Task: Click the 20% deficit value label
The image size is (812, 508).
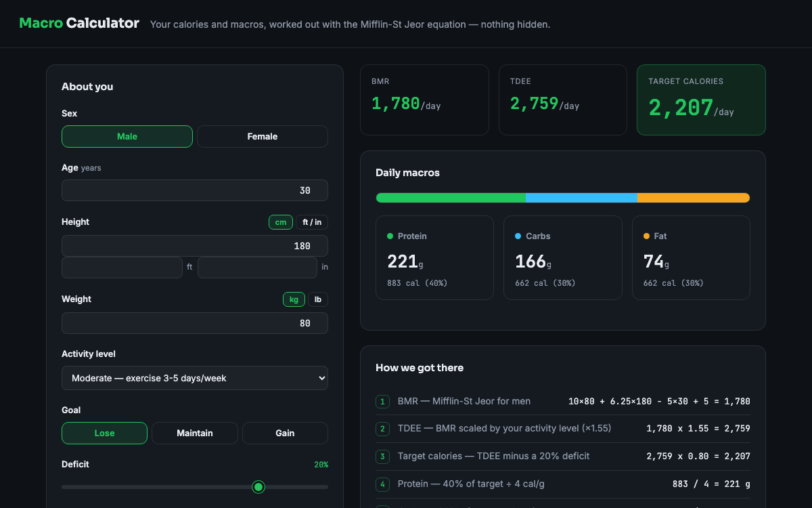Action: pos(321,465)
